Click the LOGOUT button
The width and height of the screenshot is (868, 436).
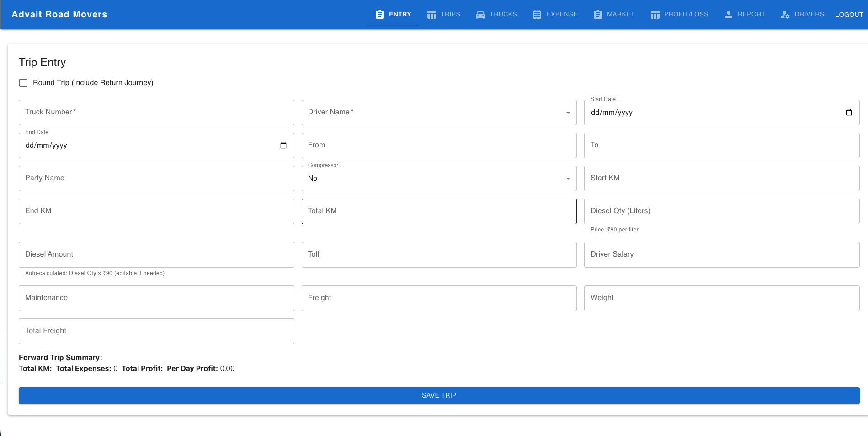coord(849,15)
